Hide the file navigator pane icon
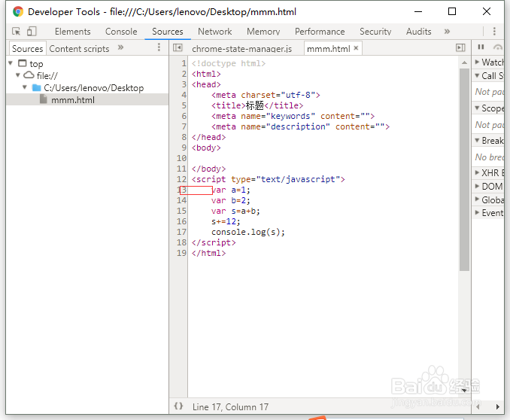510x420 pixels. point(178,48)
